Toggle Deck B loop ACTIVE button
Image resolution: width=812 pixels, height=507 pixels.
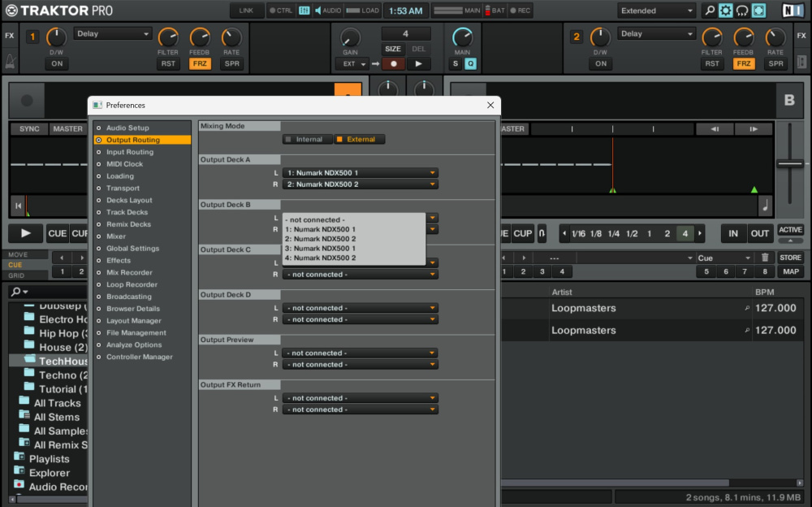coord(790,230)
